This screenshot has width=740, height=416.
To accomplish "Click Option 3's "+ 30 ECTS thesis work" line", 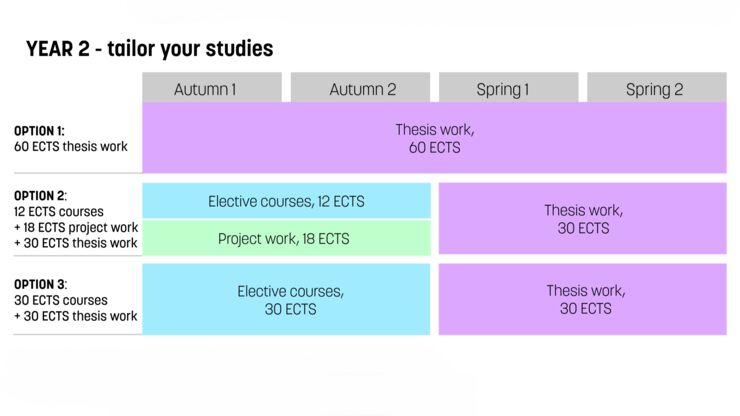I will tap(76, 316).
